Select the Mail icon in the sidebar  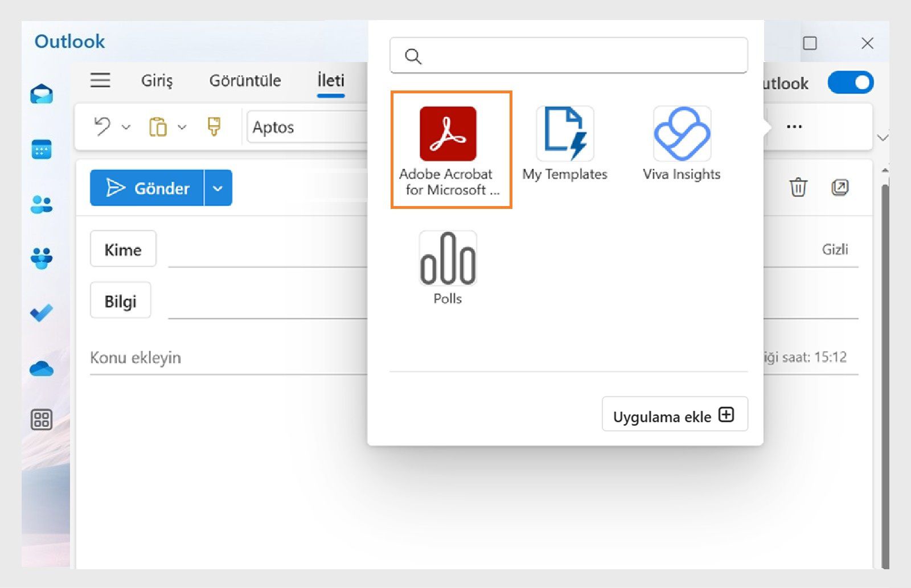click(x=41, y=94)
